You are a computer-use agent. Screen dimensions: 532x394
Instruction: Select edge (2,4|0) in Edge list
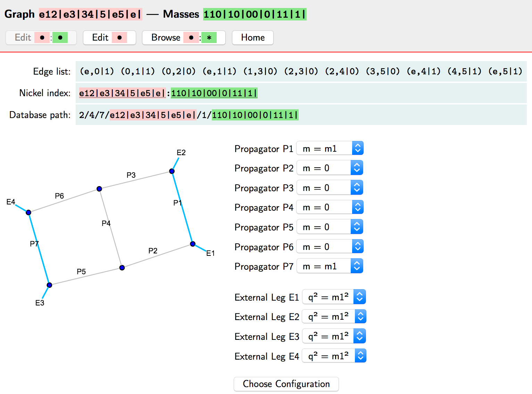coord(342,71)
